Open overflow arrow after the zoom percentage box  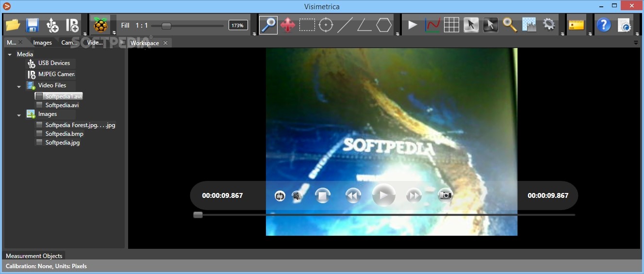(254, 33)
